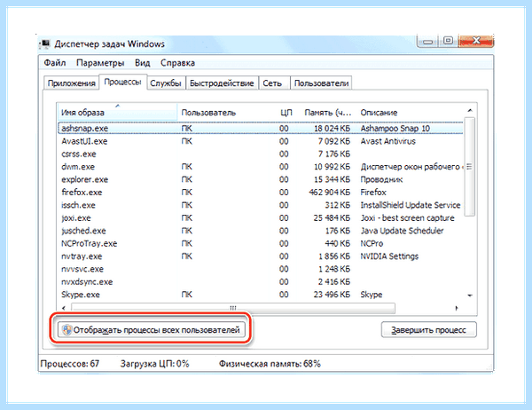Click Отображать процессы всех пользователей button
The image size is (532, 410).
(152, 330)
